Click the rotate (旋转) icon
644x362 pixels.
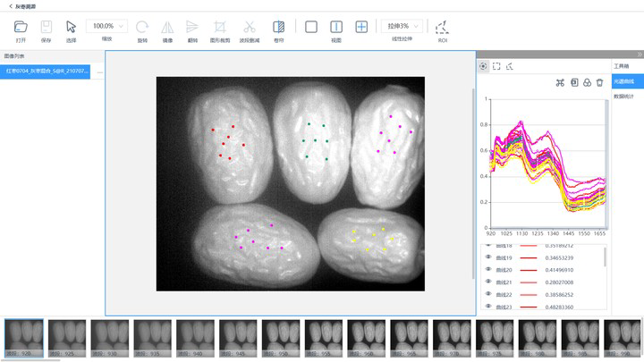[142, 27]
